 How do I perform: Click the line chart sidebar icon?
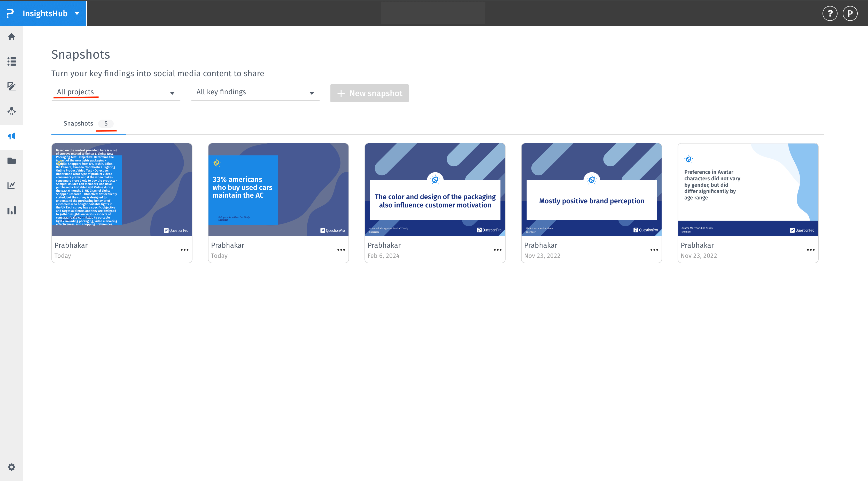[11, 185]
